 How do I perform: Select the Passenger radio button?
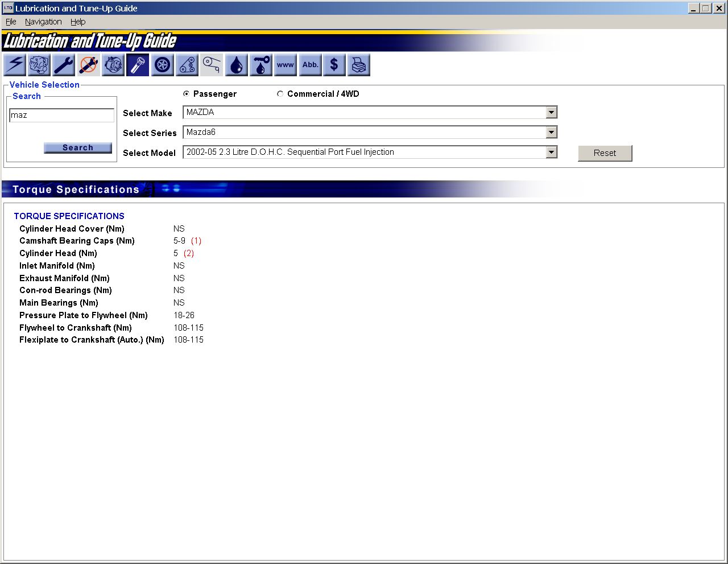(x=187, y=94)
